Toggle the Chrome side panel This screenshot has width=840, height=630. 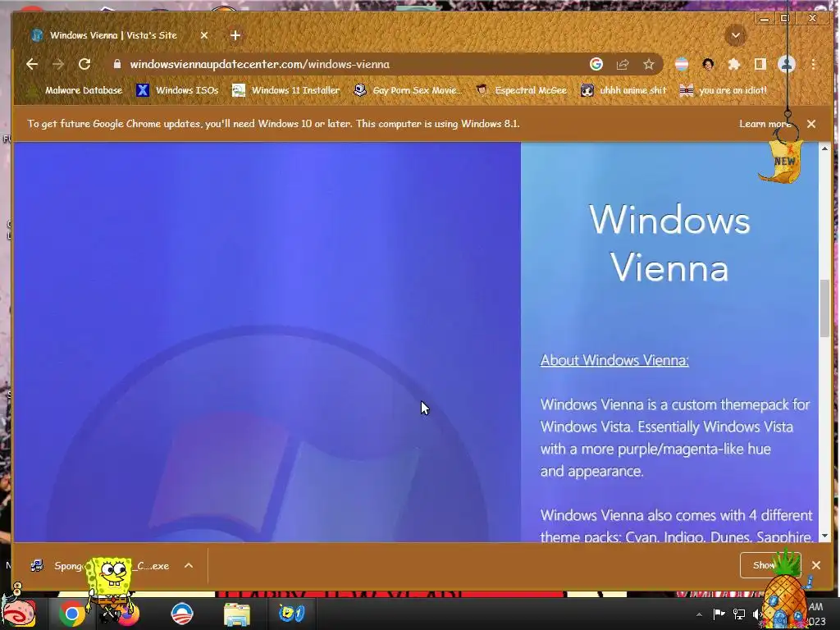[760, 64]
